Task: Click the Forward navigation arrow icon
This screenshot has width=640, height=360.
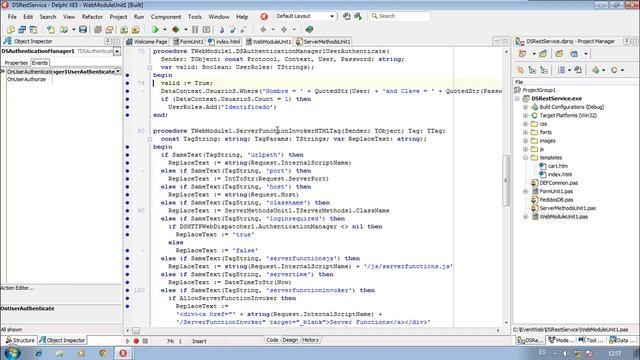Action: coord(284,29)
